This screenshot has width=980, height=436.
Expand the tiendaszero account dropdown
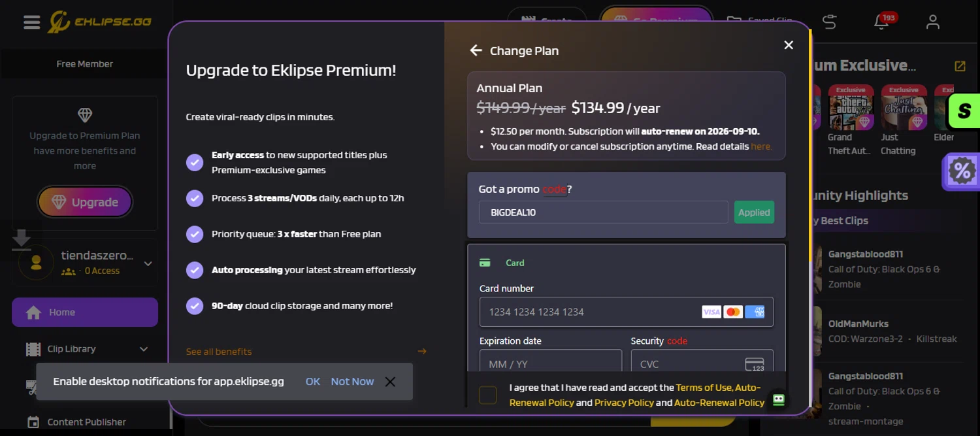148,263
